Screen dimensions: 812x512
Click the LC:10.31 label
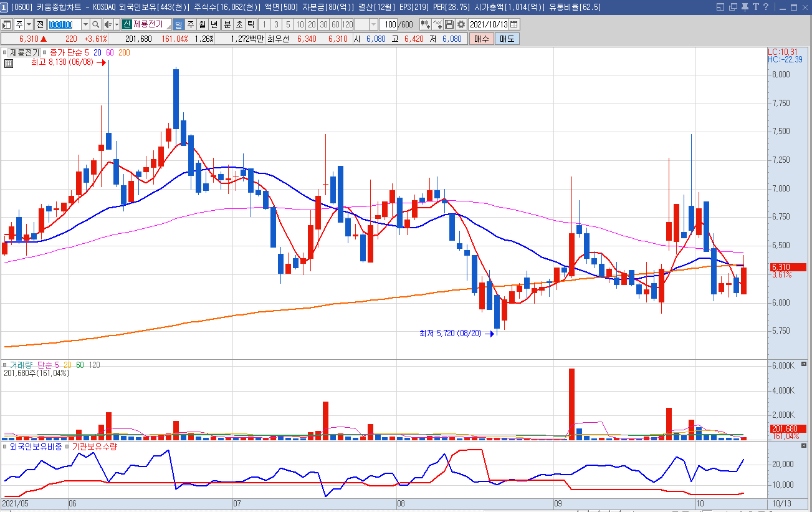point(782,52)
